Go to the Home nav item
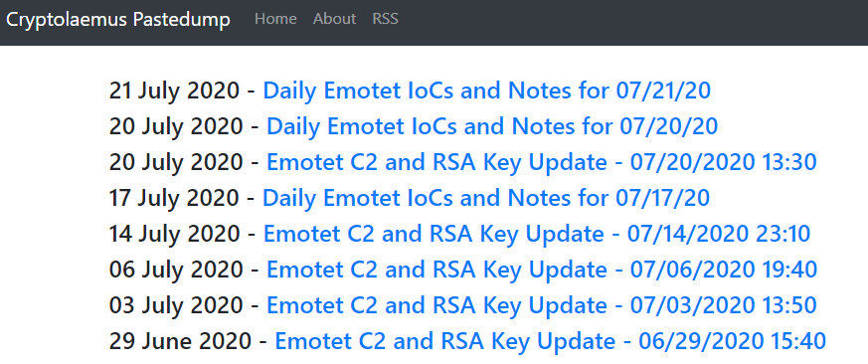 [275, 19]
